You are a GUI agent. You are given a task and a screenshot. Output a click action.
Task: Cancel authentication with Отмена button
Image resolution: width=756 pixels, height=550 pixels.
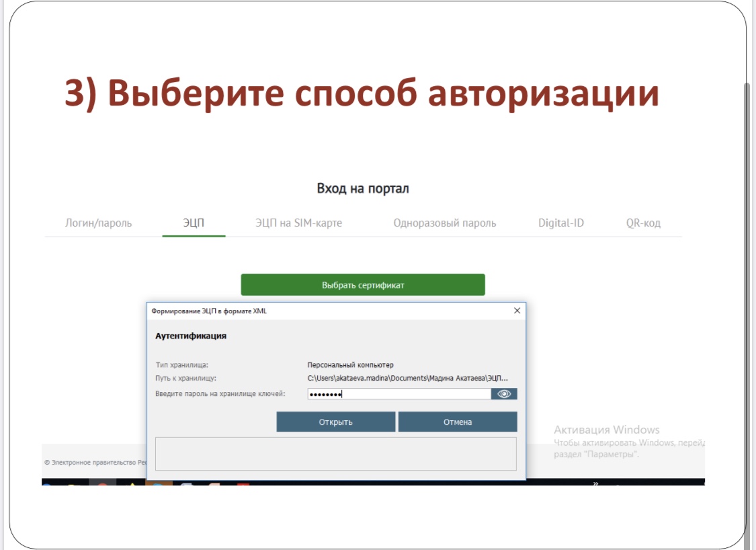(x=458, y=422)
